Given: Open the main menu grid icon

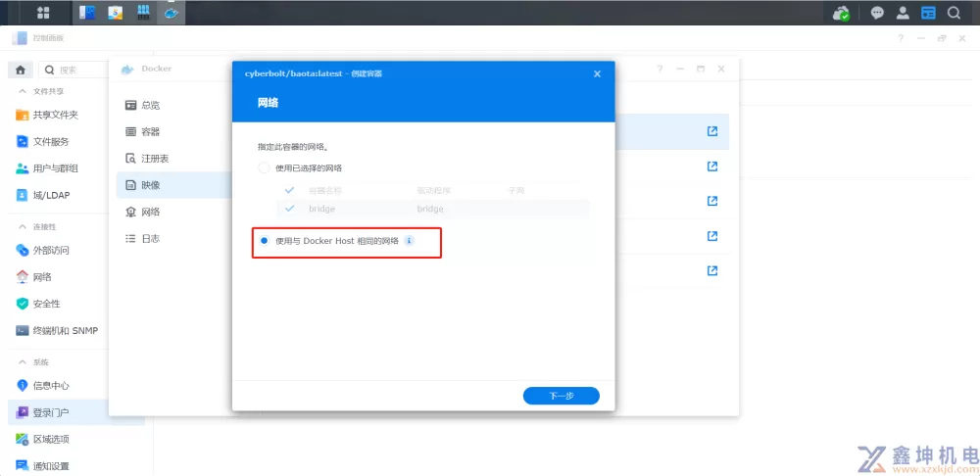Looking at the screenshot, I should [x=44, y=13].
